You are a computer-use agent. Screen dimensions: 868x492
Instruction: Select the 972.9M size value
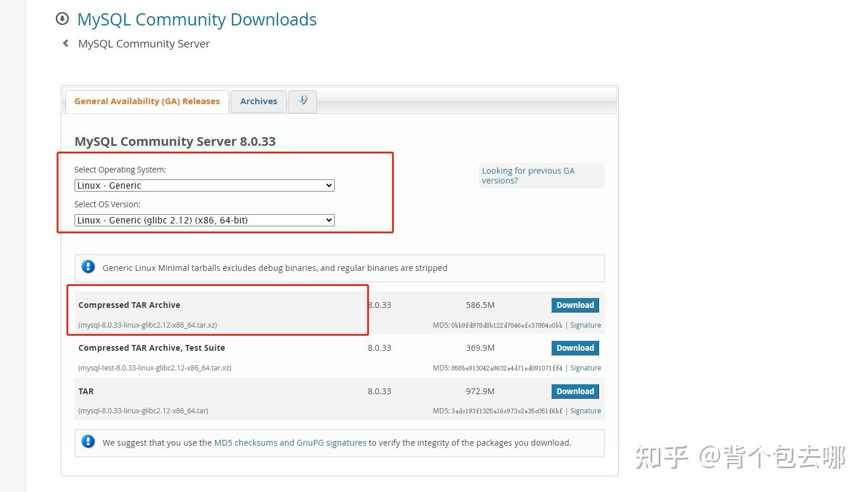point(480,391)
